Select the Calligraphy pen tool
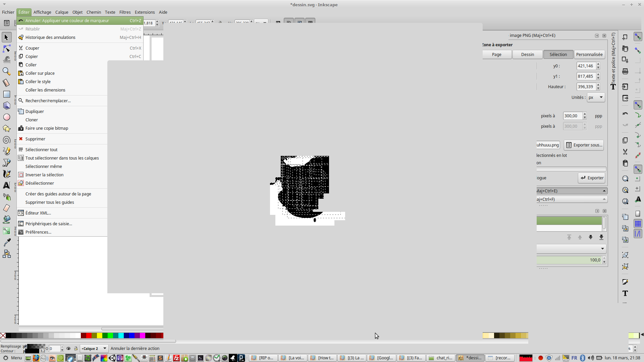 point(6,174)
